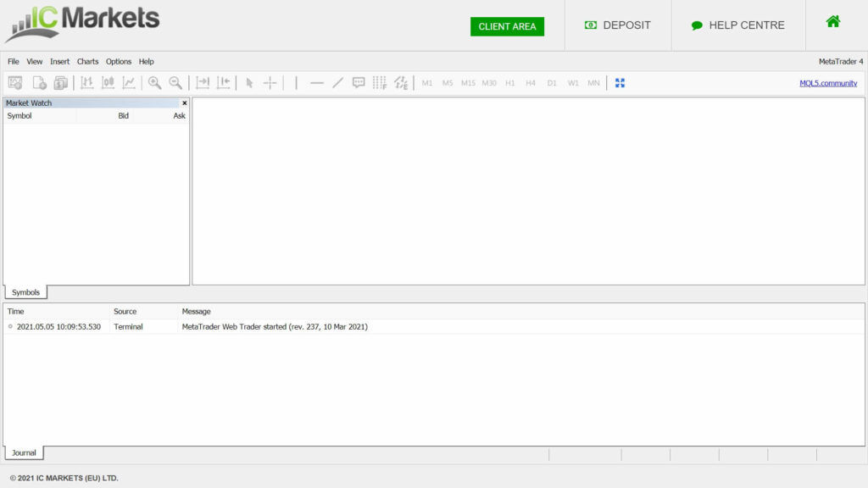Open the File menu

[x=14, y=62]
